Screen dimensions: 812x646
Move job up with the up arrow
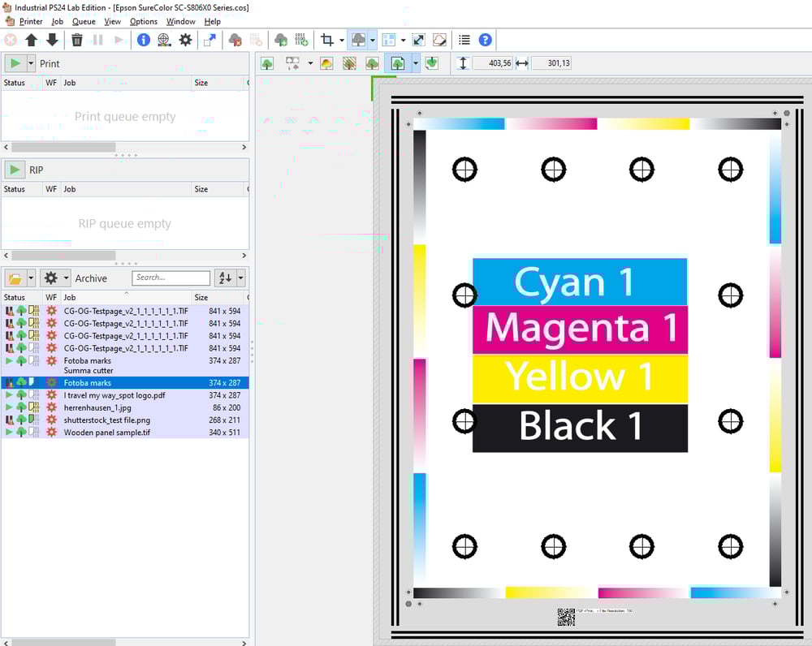(x=32, y=40)
